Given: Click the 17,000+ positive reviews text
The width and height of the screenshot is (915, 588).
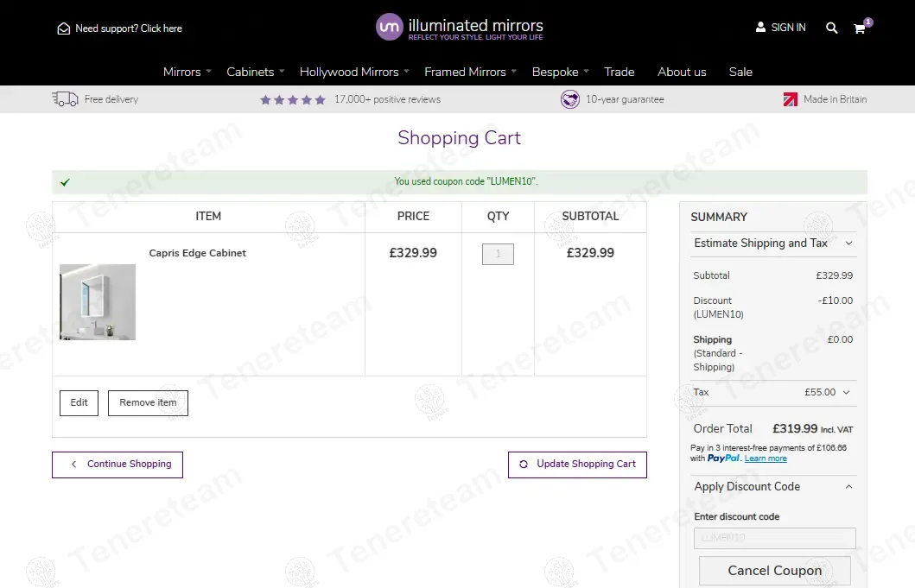Looking at the screenshot, I should (387, 100).
